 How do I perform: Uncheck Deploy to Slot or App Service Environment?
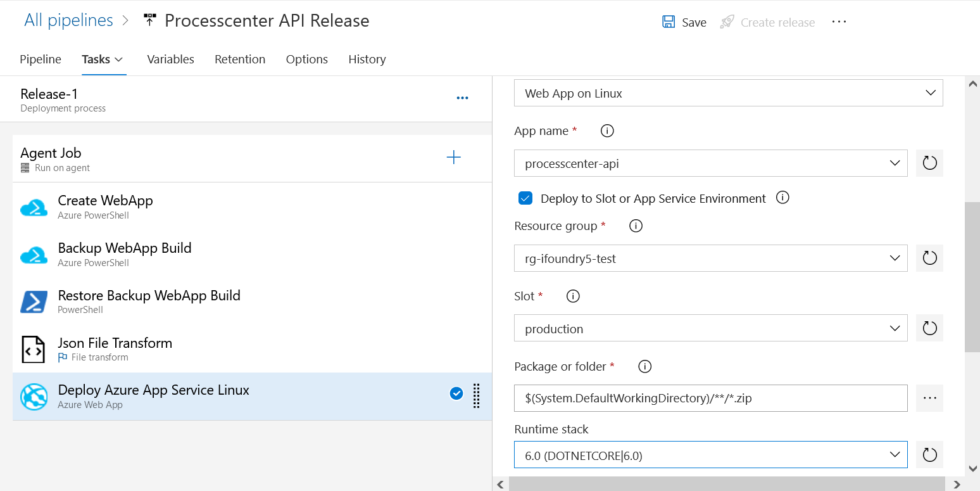pyautogui.click(x=525, y=198)
